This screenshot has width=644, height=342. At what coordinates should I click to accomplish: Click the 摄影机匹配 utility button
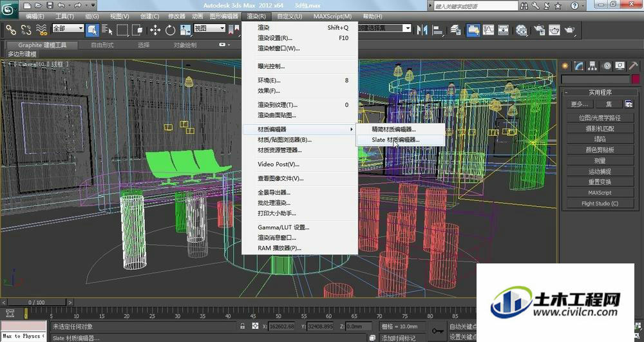click(x=600, y=129)
